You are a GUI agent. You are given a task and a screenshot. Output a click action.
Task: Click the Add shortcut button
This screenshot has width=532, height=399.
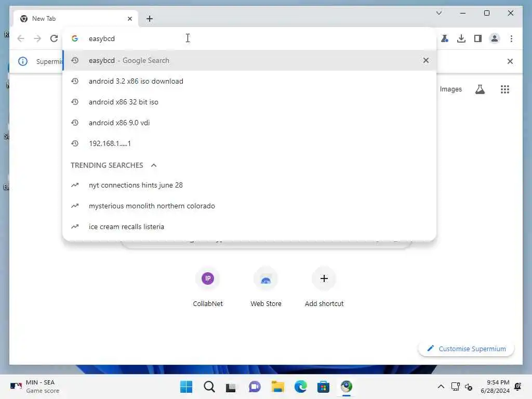click(x=324, y=288)
